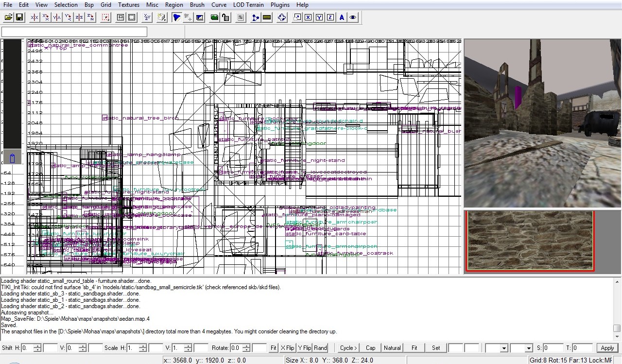Screen dimensions: 622x364
Task: Click the X-axis flip toolbar icon
Action: tap(35, 17)
